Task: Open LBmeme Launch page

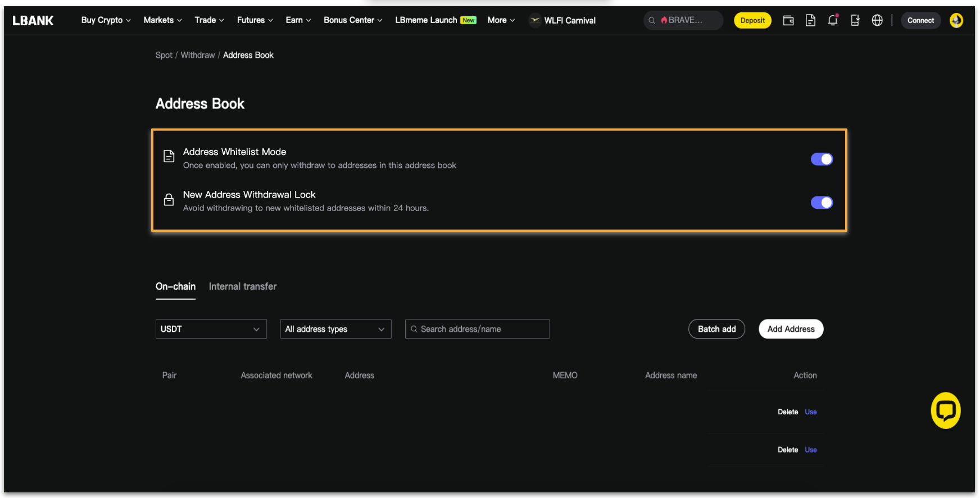Action: pyautogui.click(x=426, y=20)
